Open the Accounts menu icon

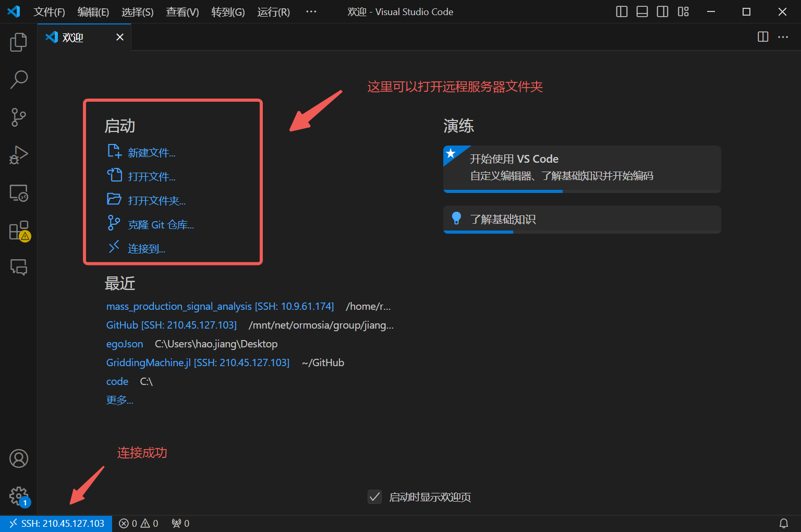(19, 458)
